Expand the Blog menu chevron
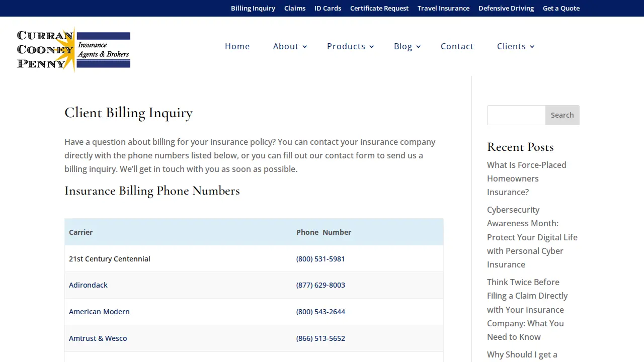644x362 pixels. (x=418, y=47)
